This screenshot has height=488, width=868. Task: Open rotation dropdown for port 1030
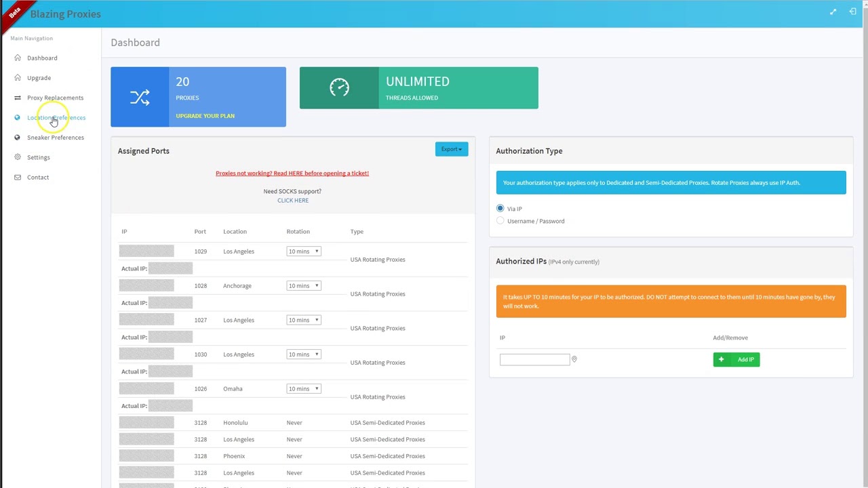point(304,354)
